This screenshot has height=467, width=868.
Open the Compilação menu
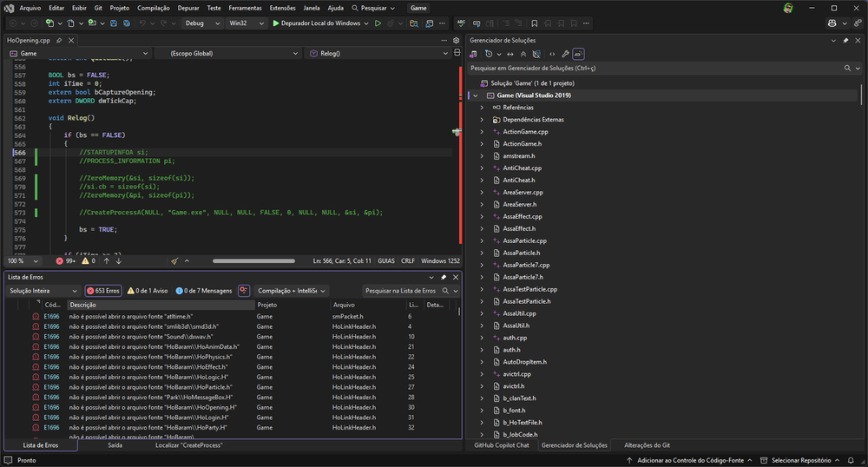(x=153, y=8)
